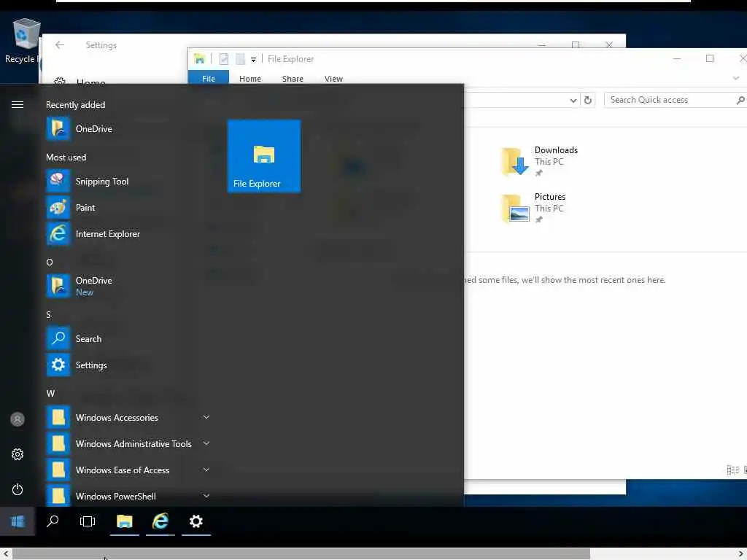Expand the File Explorer ribbon chevron
The width and height of the screenshot is (747, 560).
[736, 78]
